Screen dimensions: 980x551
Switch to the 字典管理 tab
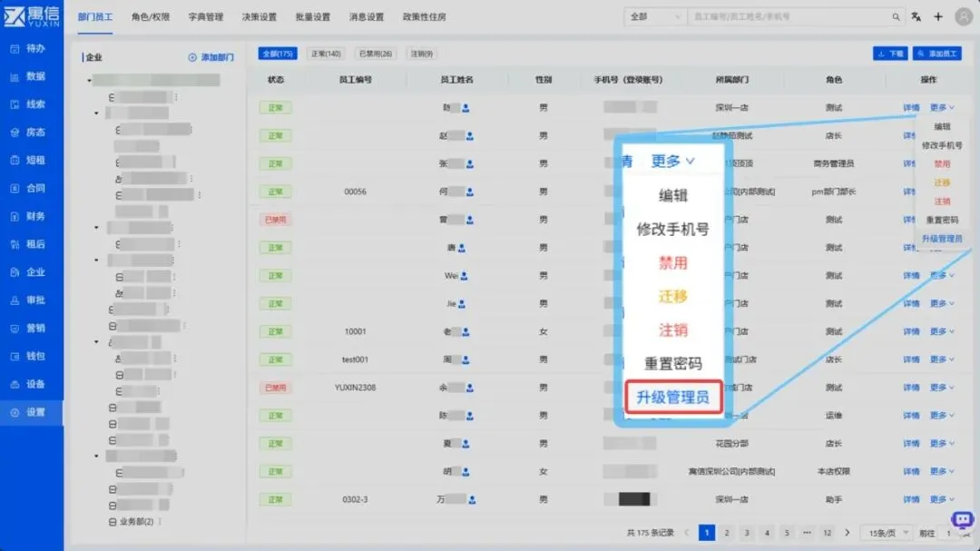click(206, 17)
